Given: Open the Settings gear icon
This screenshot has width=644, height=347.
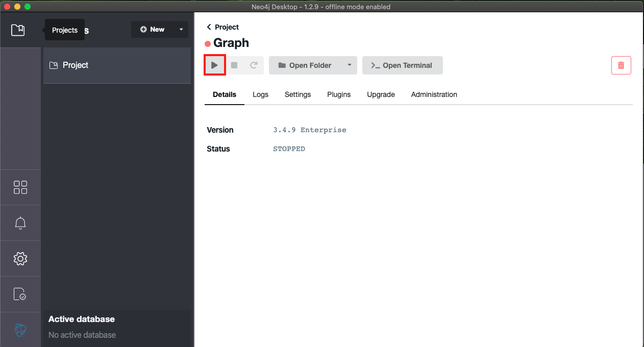Looking at the screenshot, I should pos(20,259).
